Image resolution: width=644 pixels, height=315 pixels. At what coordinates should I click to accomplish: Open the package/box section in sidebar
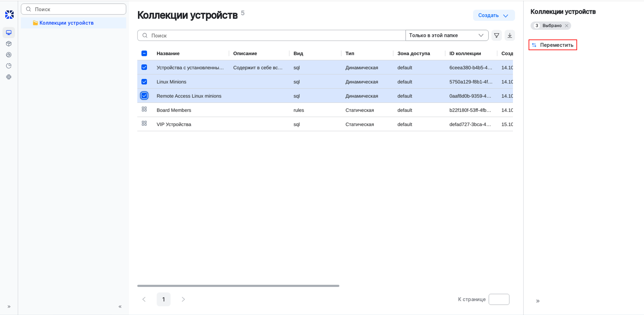click(x=9, y=43)
